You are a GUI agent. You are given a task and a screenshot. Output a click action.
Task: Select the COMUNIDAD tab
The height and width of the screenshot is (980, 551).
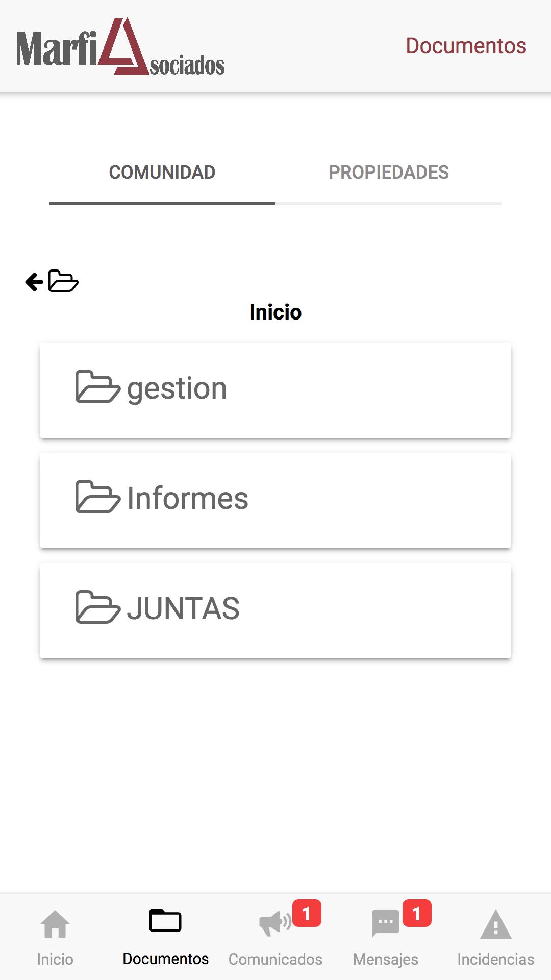point(162,173)
